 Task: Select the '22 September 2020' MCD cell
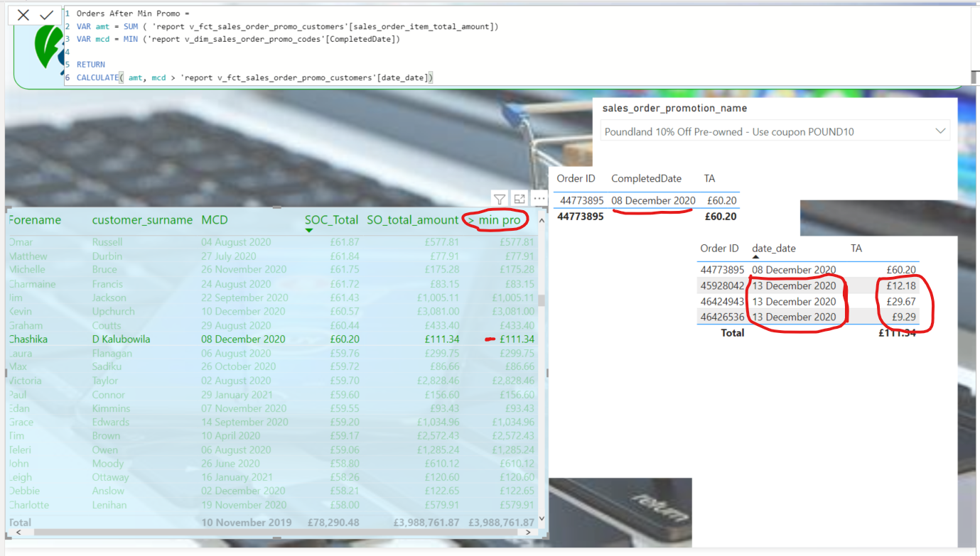click(244, 298)
